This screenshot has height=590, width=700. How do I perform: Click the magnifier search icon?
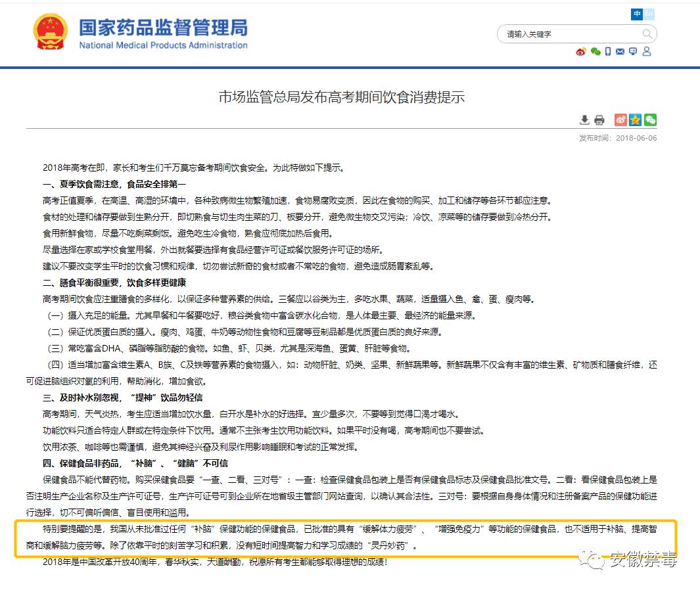coord(647,34)
